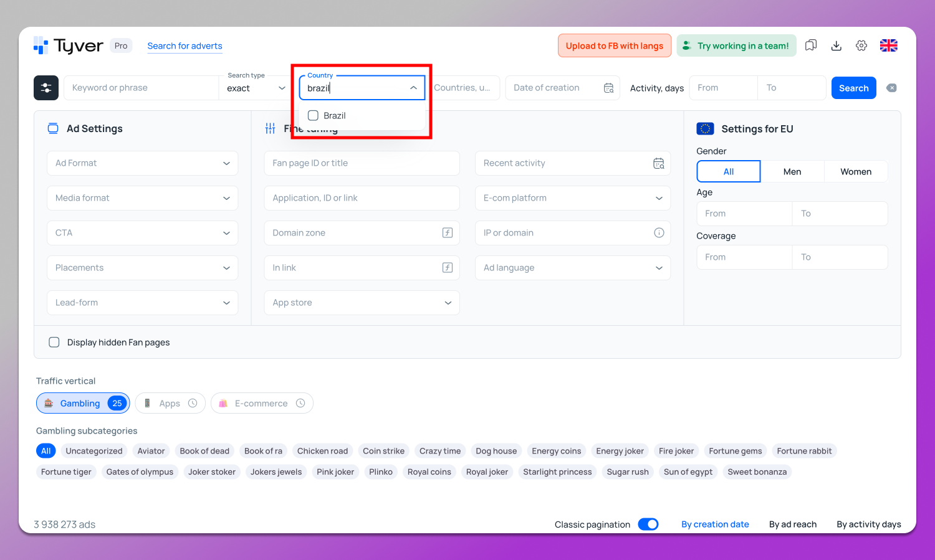
Task: Open Recent activity calendar icon
Action: pos(659,163)
